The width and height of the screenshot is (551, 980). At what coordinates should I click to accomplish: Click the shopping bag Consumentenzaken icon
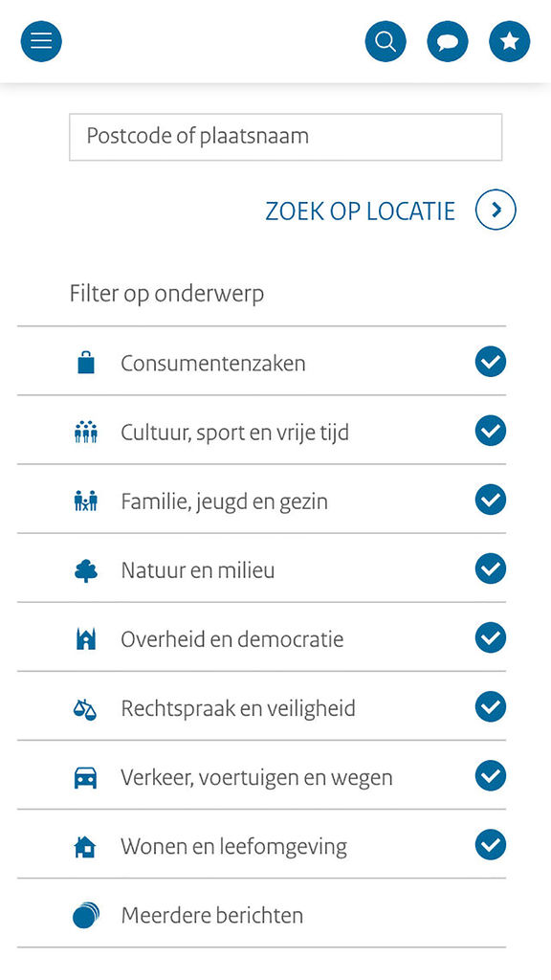(85, 363)
